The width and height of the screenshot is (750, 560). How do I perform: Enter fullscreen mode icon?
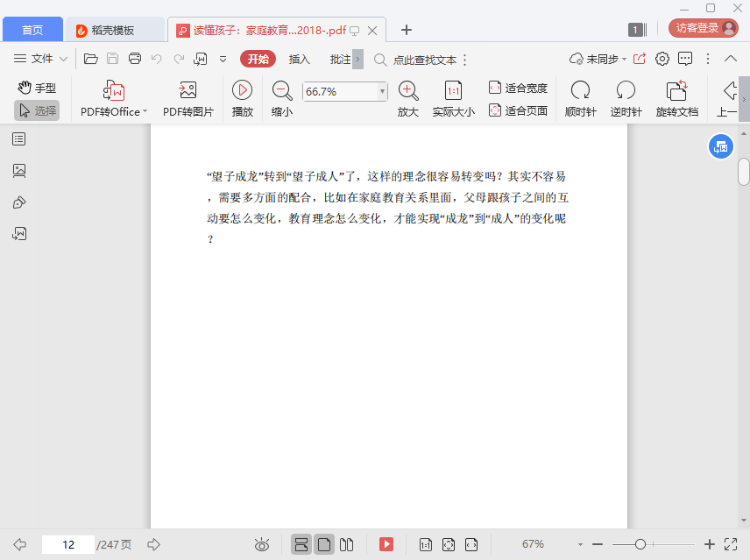pyautogui.click(x=731, y=544)
